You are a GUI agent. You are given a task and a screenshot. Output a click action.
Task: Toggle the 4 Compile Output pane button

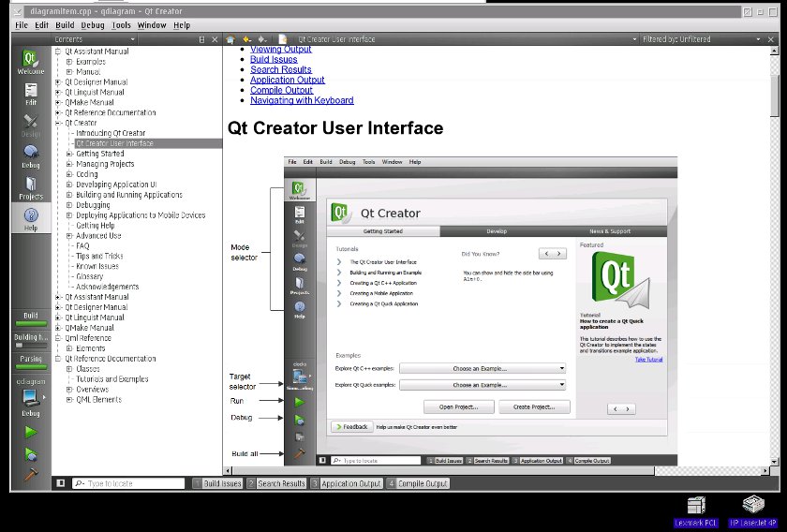point(418,483)
